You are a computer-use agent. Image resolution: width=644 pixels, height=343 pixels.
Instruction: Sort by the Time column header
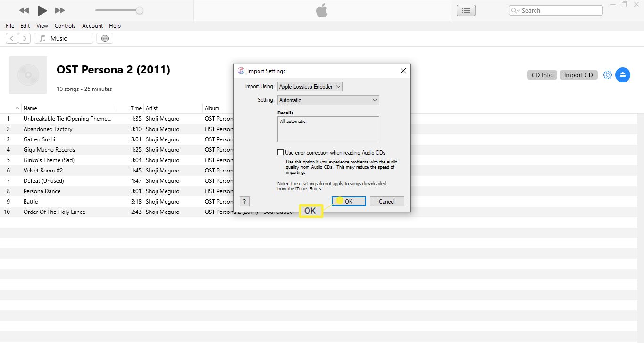pos(136,108)
